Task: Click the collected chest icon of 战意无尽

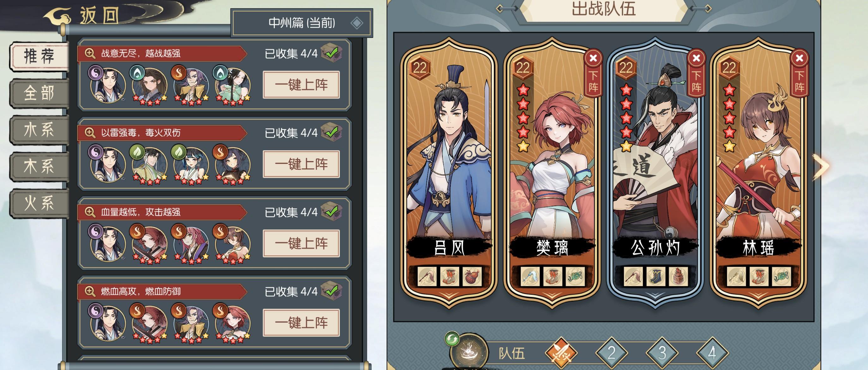Action: coord(332,53)
